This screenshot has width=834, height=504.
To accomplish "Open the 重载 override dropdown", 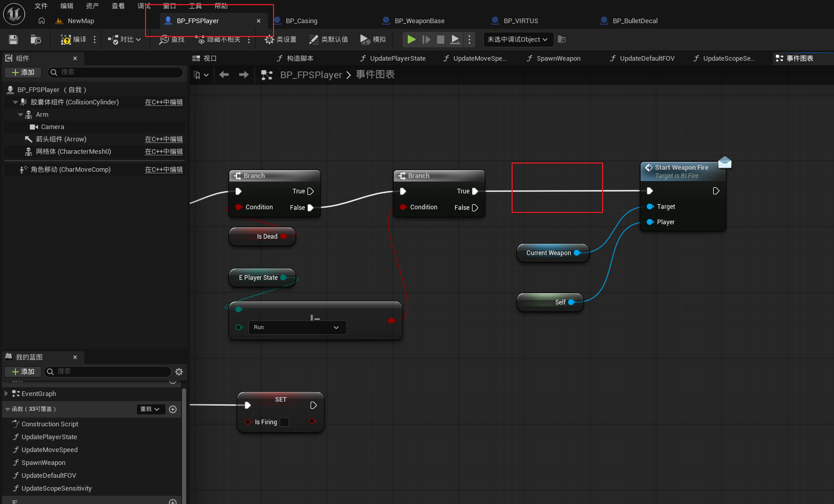I will click(x=151, y=409).
